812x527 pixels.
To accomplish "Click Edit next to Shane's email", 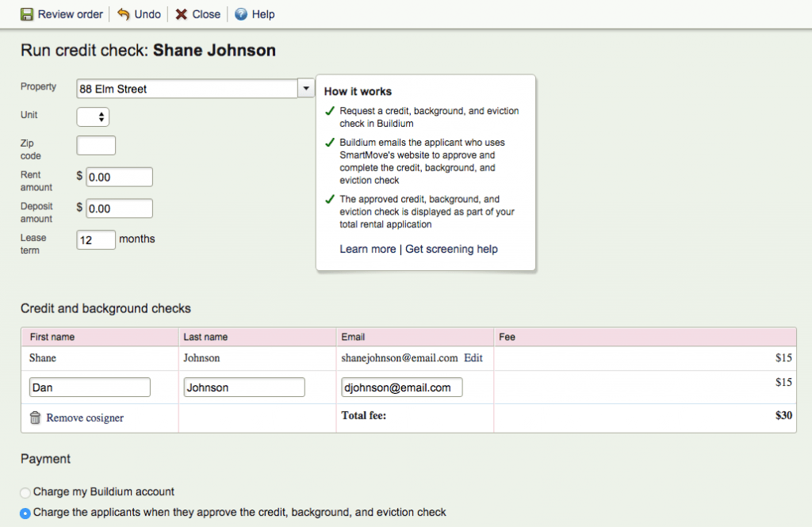I will (x=473, y=357).
